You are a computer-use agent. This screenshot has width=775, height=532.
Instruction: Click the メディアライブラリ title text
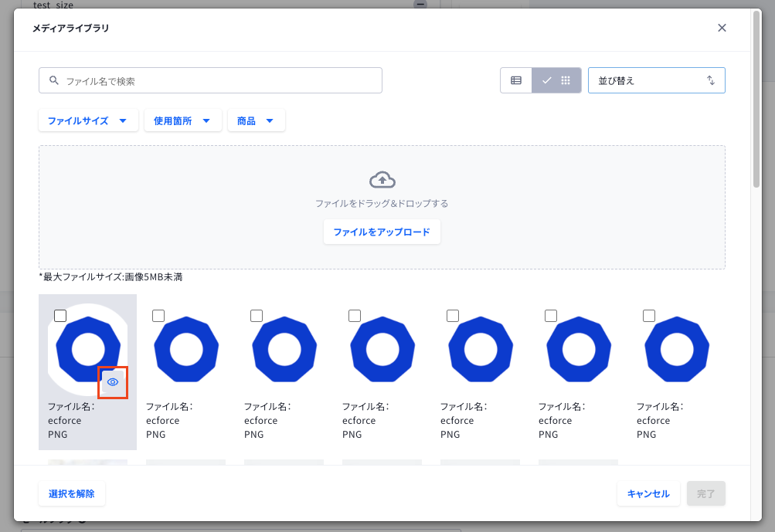70,28
